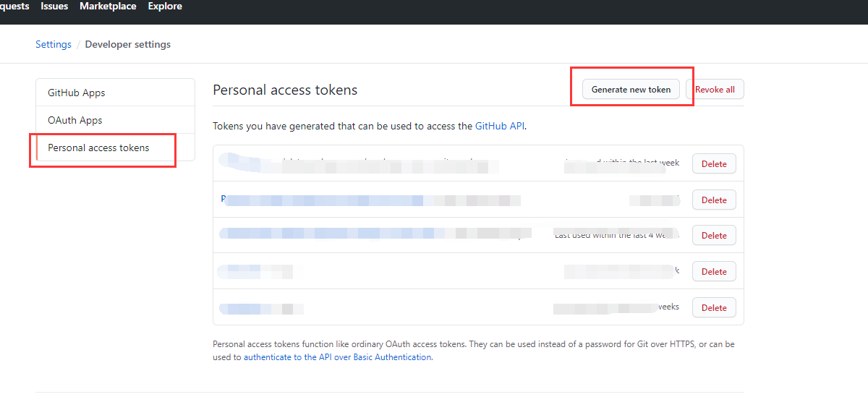Open the Basic Authentication API link
The height and width of the screenshot is (410, 868).
pos(337,357)
